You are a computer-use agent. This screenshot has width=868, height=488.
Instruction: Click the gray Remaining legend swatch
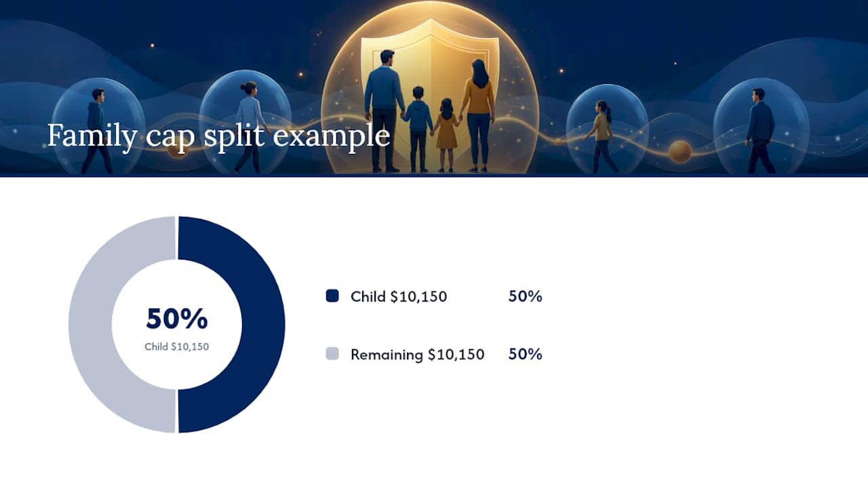332,353
